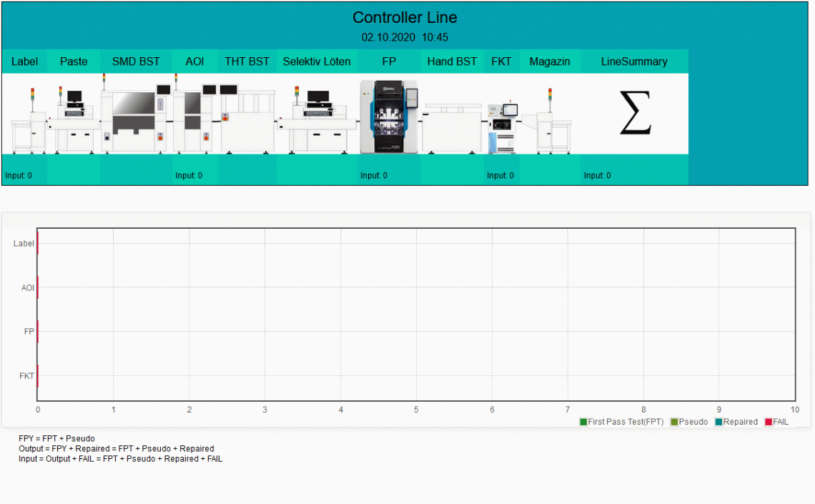Click the FKT bar in chart
Screen dimensions: 815x504
click(x=37, y=375)
